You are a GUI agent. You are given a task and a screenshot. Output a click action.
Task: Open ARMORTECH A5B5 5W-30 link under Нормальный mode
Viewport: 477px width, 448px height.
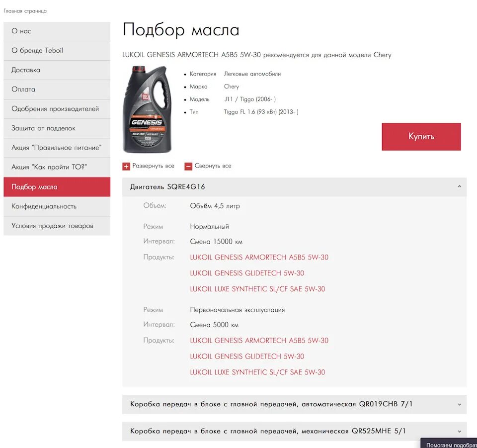(x=259, y=258)
